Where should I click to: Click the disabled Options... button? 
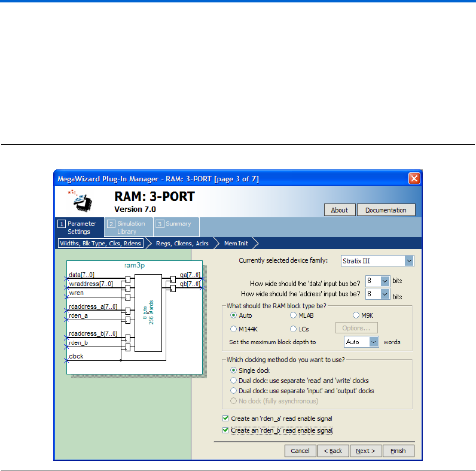pyautogui.click(x=356, y=328)
